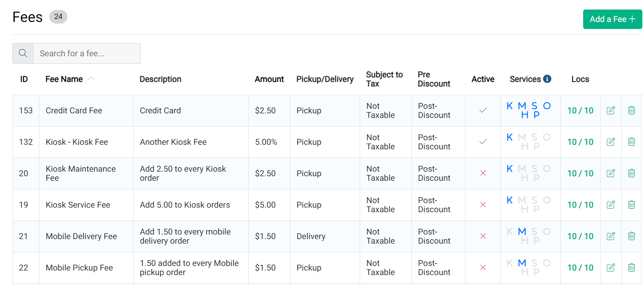Disable the K service on Credit Card Fee
Viewport: 644px width, 285px height.
coord(509,106)
